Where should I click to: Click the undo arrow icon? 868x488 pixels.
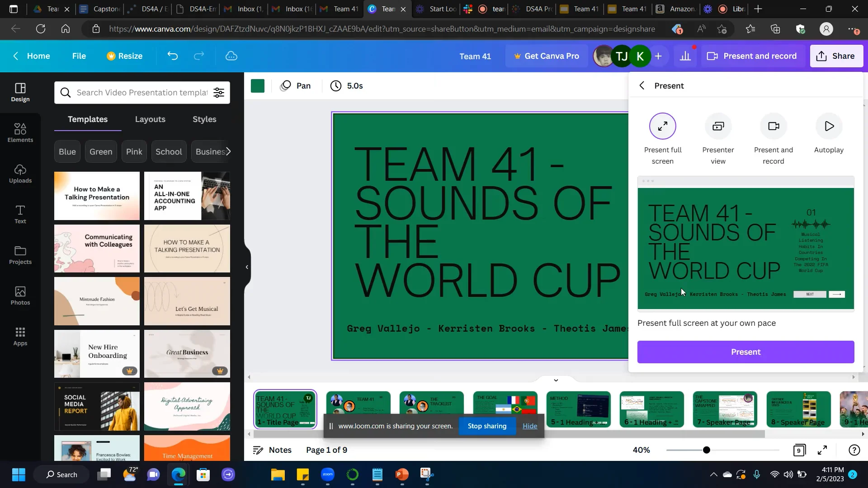tap(172, 56)
